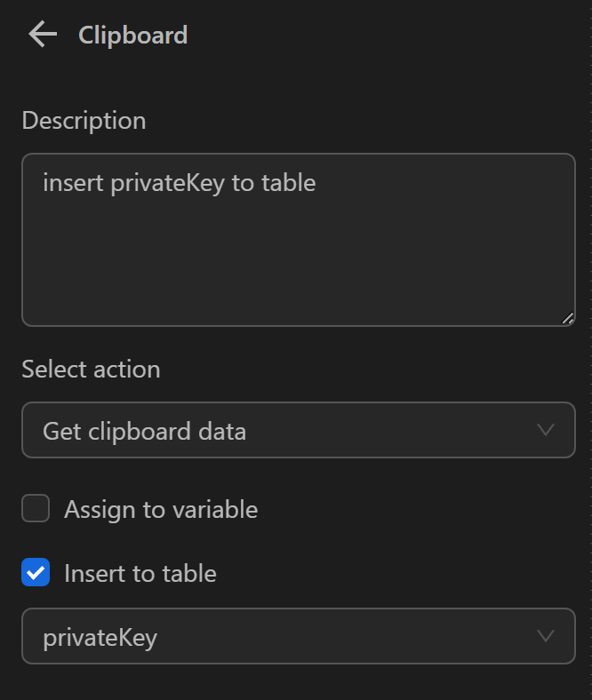The image size is (592, 700).
Task: Enable the Assign to variable checkbox
Action: click(x=36, y=509)
